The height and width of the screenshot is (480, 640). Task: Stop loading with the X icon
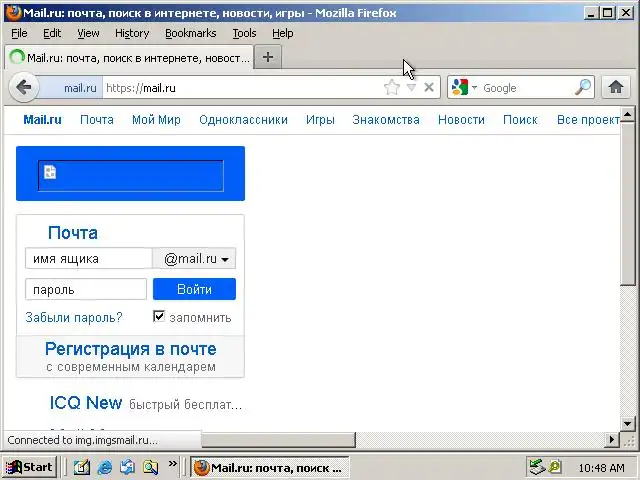[429, 87]
